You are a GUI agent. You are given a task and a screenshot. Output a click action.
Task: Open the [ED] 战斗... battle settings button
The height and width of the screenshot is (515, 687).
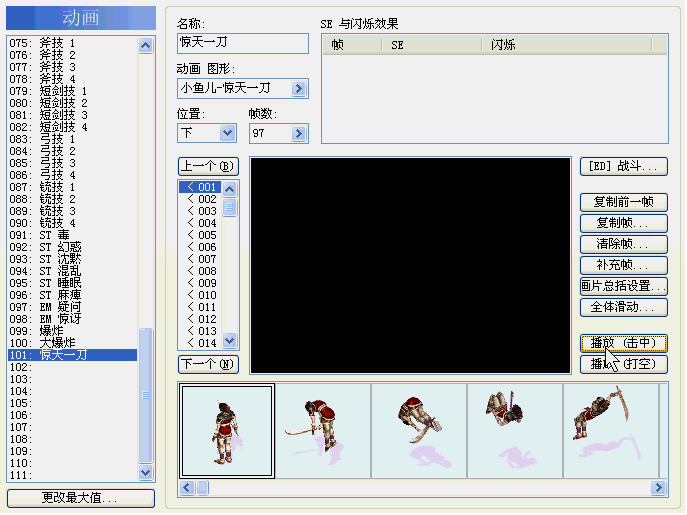(x=623, y=167)
